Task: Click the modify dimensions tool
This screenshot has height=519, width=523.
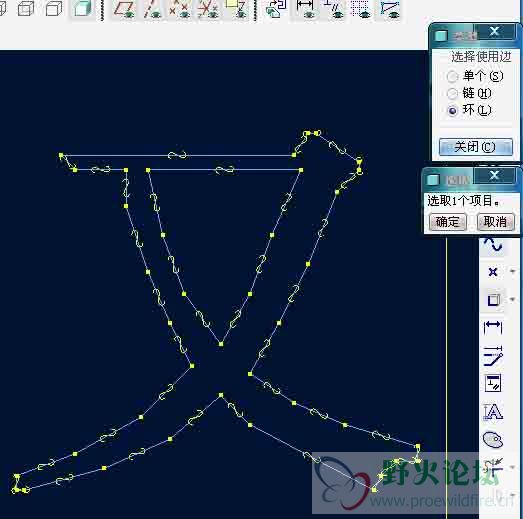Action: click(493, 355)
